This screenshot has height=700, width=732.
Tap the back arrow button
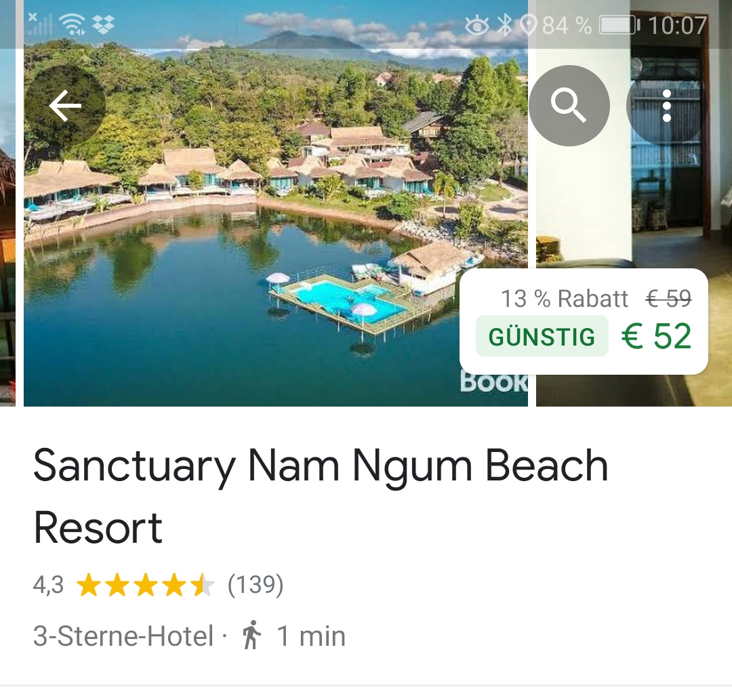click(x=65, y=106)
